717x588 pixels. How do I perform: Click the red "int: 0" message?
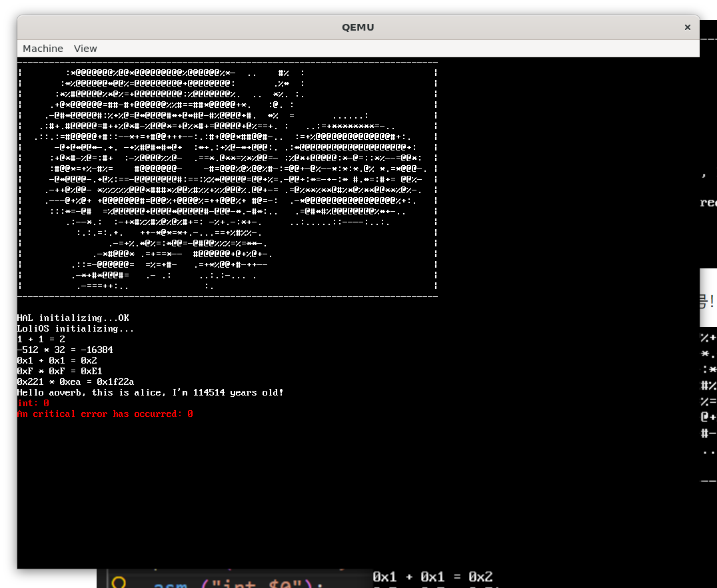33,403
